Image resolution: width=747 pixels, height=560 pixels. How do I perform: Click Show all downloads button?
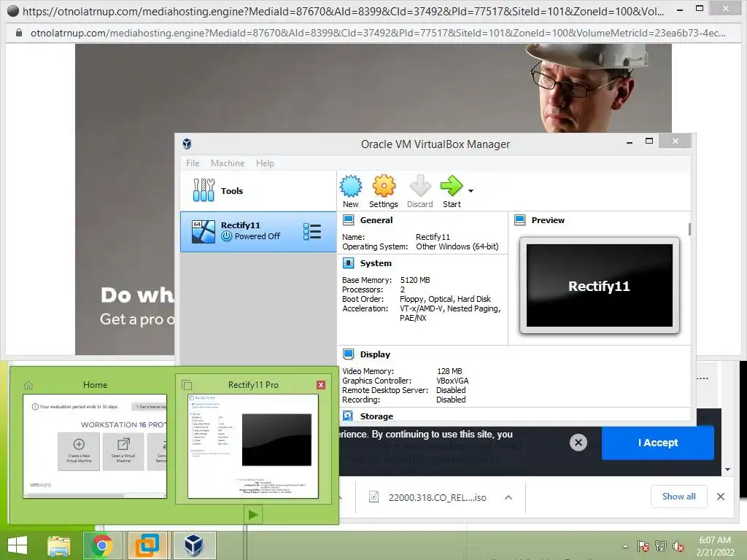tap(679, 497)
